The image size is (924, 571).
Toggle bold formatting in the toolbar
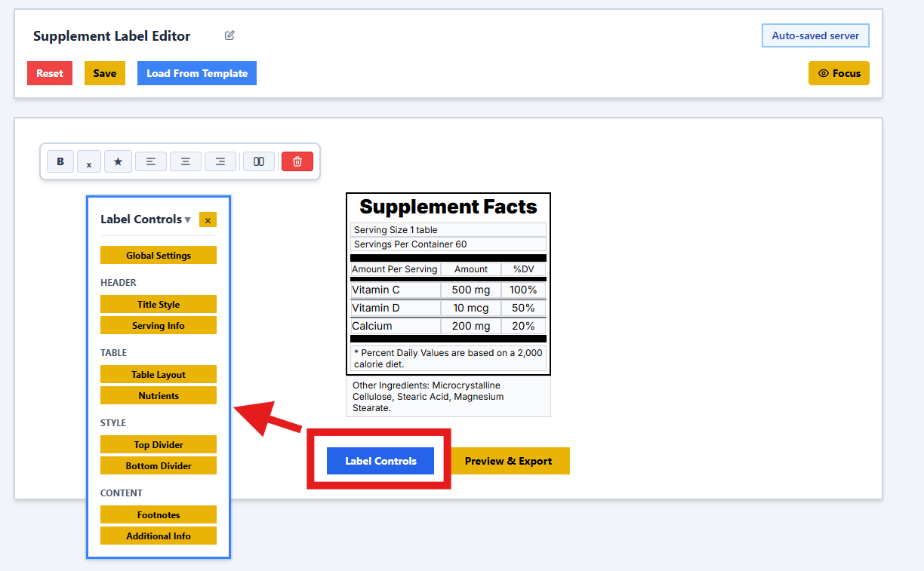tap(60, 161)
